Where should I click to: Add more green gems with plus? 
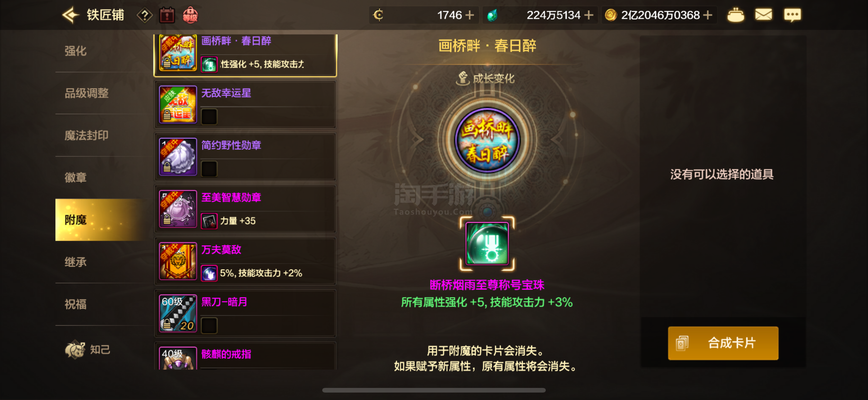[588, 15]
